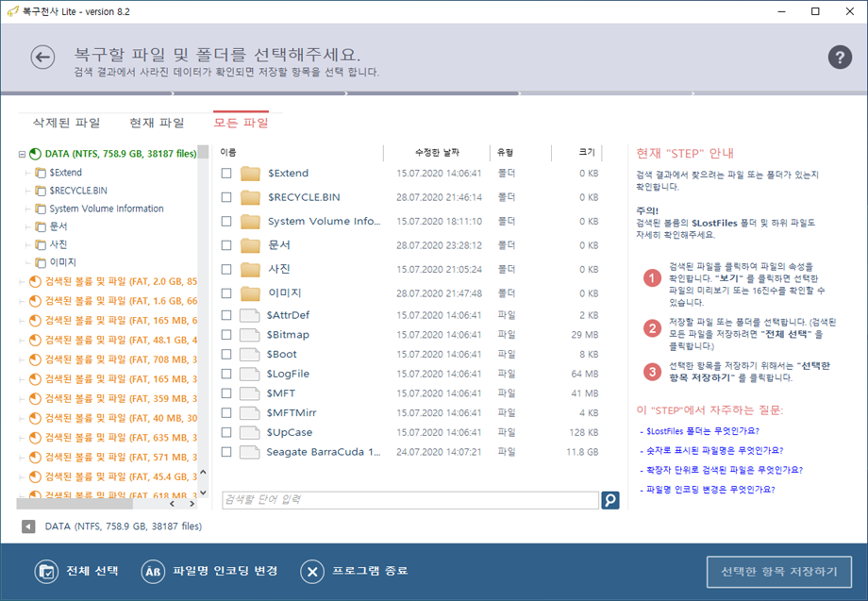Click the X exit program icon
This screenshot has height=601, width=868.
(312, 571)
